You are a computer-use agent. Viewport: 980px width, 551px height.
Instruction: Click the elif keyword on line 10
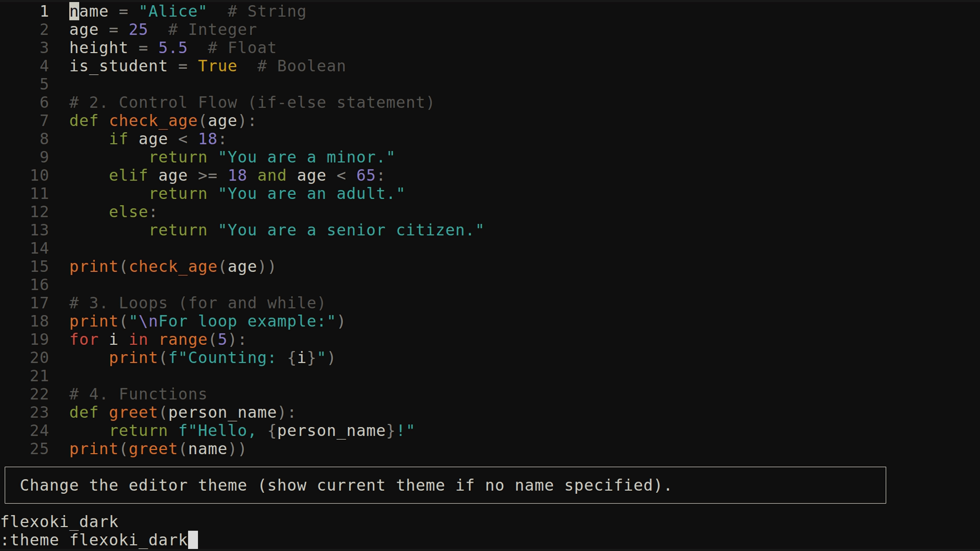128,175
